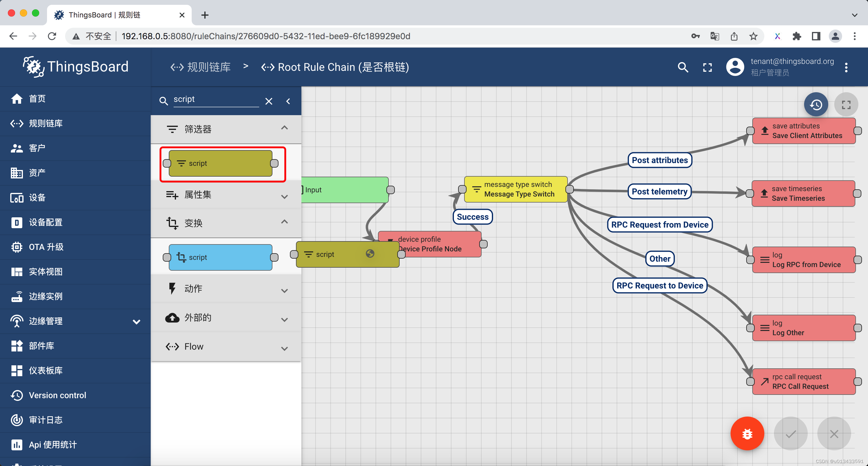
Task: Open the user avatar profile icon
Action: tap(735, 67)
